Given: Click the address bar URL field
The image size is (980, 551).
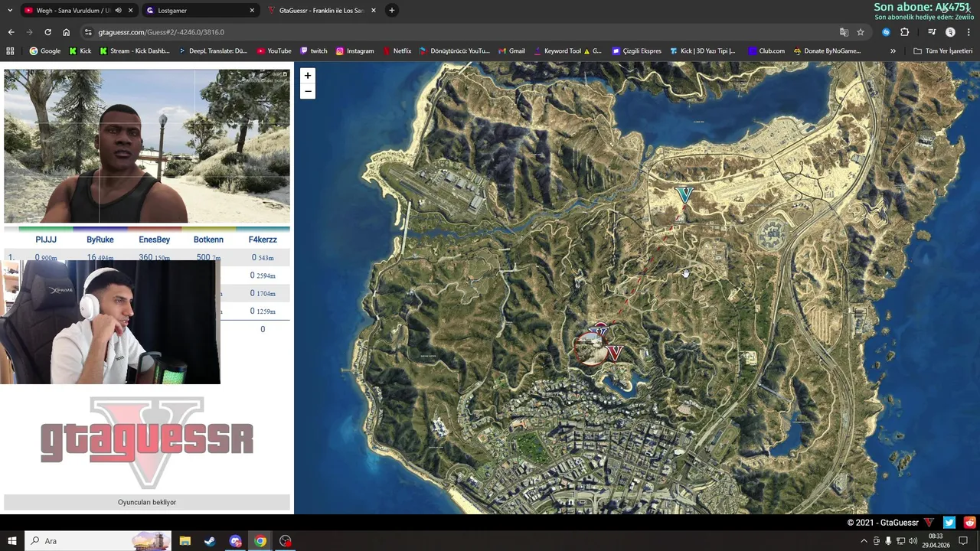Looking at the screenshot, I should (x=459, y=32).
